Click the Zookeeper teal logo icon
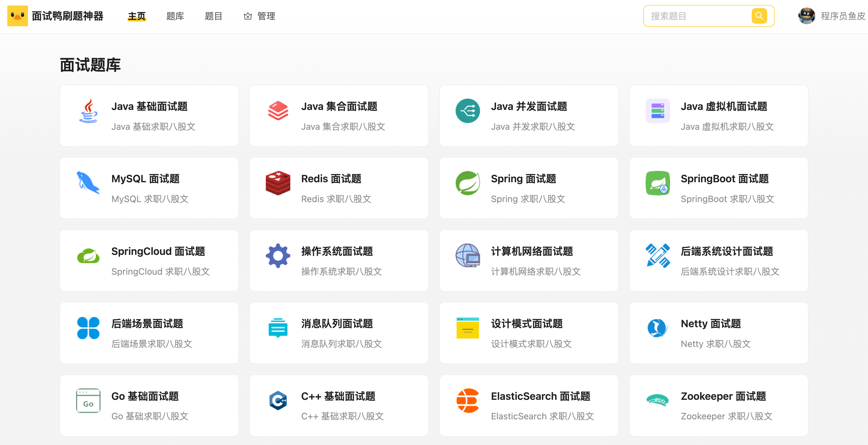This screenshot has width=868, height=445. (657, 400)
